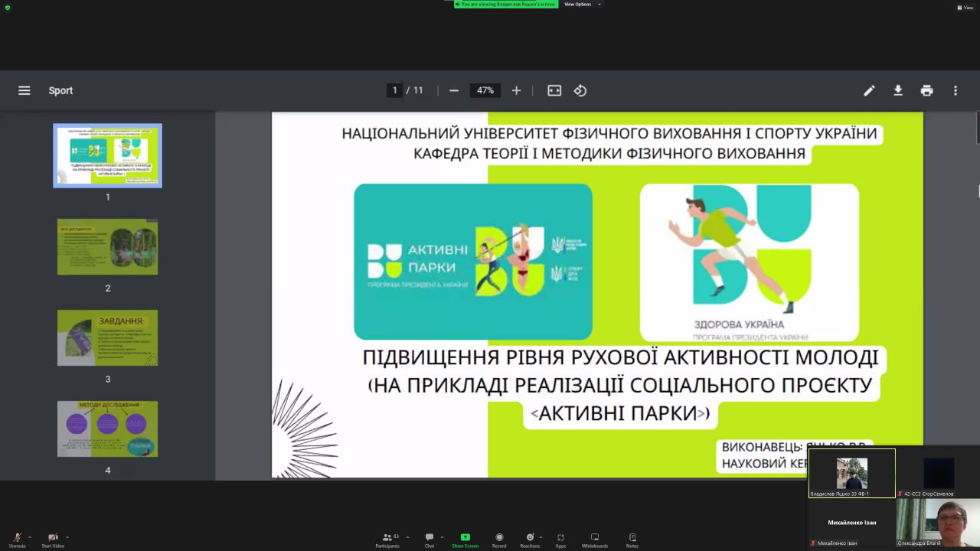Open the Notes tool
Image resolution: width=980 pixels, height=551 pixels.
click(x=632, y=537)
